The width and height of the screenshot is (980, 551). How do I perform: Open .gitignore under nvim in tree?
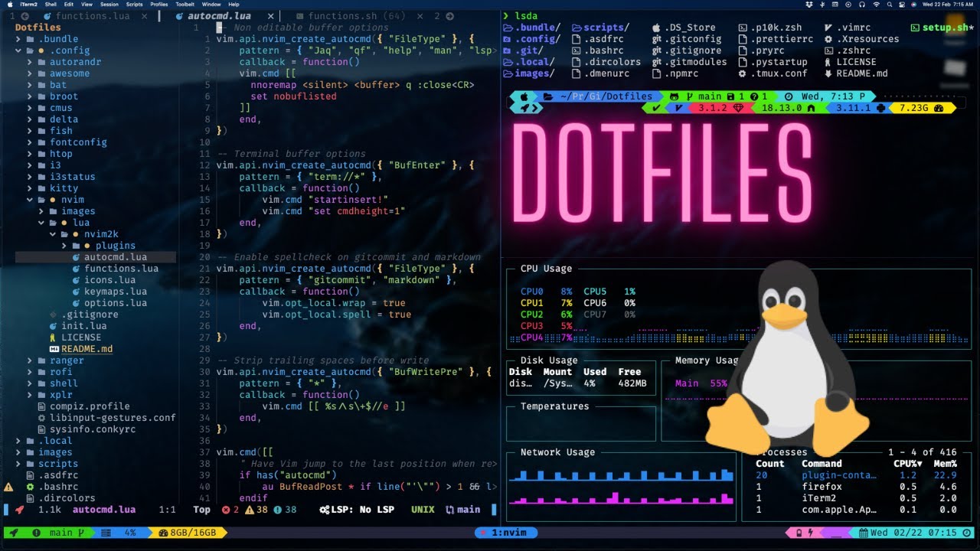[x=90, y=315]
